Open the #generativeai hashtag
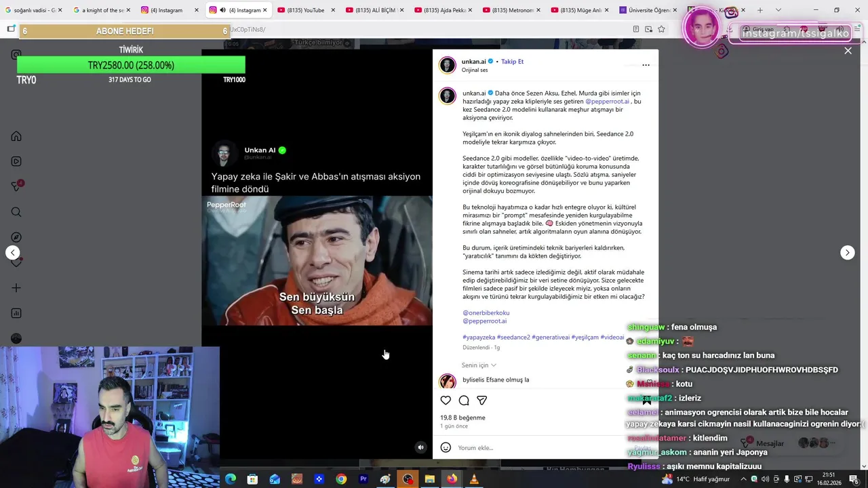The width and height of the screenshot is (868, 488). [551, 338]
